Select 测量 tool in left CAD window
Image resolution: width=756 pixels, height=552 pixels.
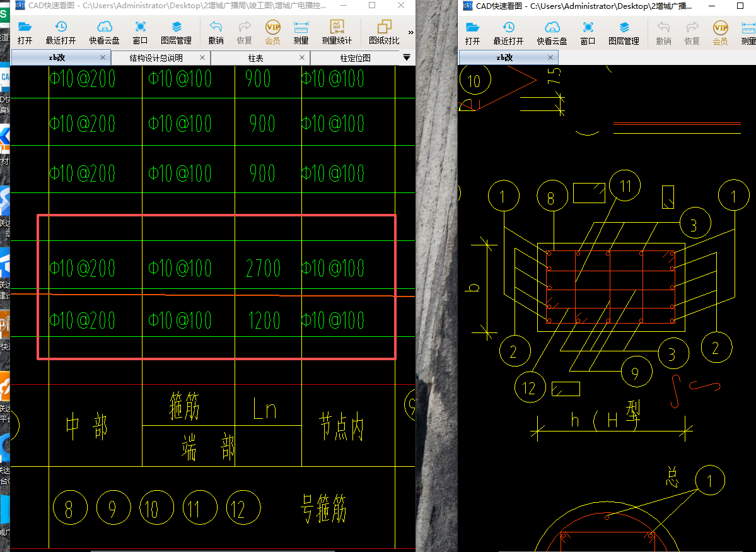(x=301, y=32)
